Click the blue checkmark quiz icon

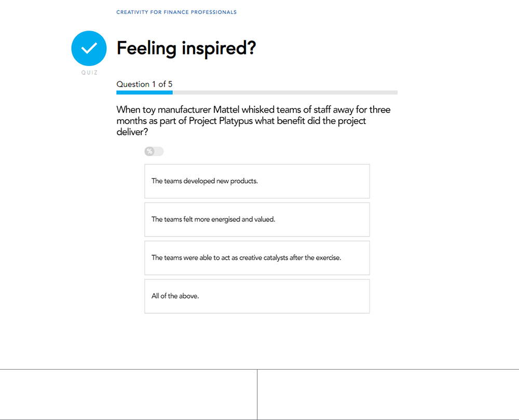point(89,48)
